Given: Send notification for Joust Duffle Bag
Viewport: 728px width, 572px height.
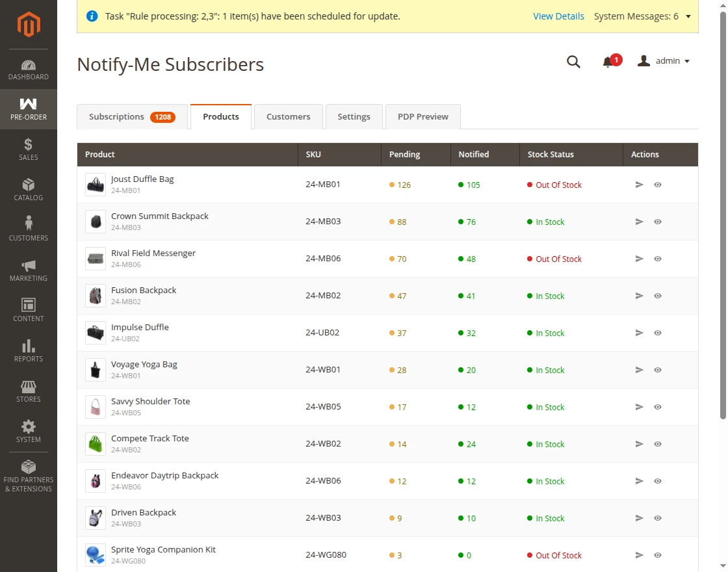Looking at the screenshot, I should (640, 185).
